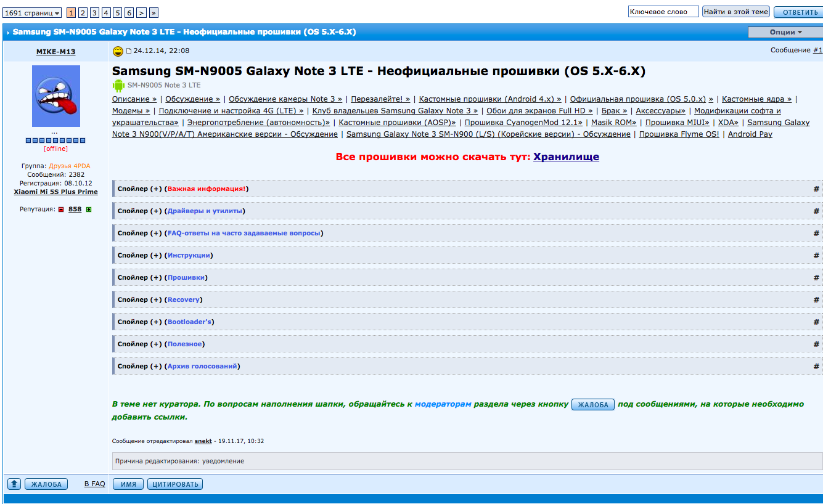Click the ИМЯ button
Image resolution: width=823 pixels, height=504 pixels.
click(x=128, y=484)
